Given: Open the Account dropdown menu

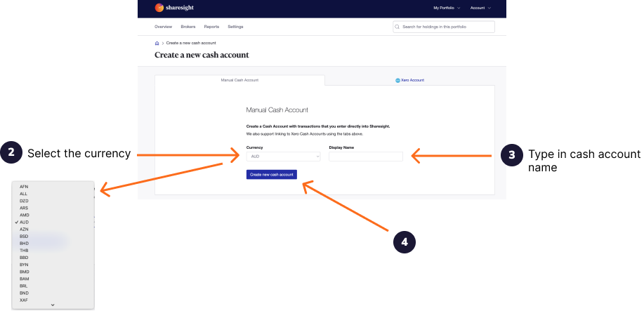Looking at the screenshot, I should coord(480,8).
